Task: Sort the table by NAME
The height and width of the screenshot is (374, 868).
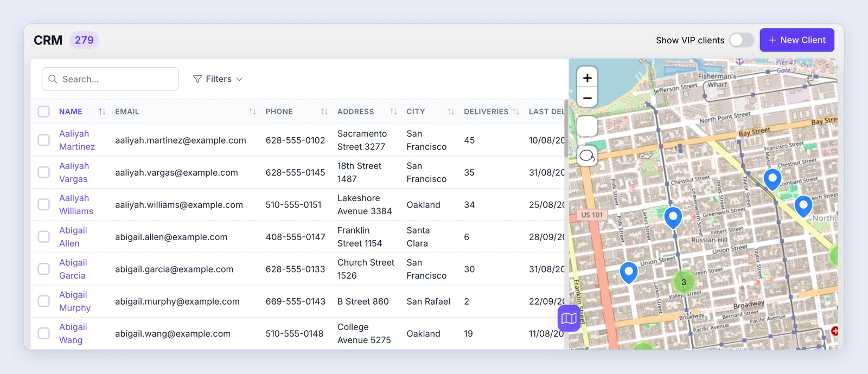Action: [101, 112]
